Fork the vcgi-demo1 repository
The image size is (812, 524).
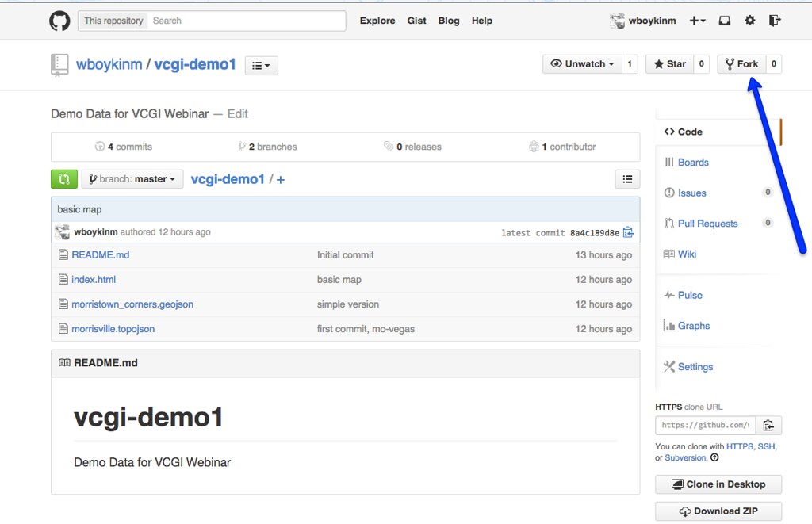741,64
